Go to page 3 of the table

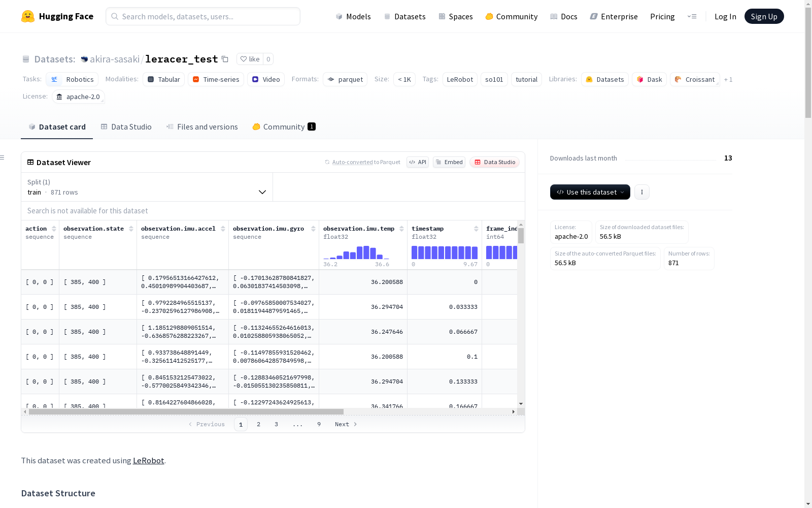277,424
